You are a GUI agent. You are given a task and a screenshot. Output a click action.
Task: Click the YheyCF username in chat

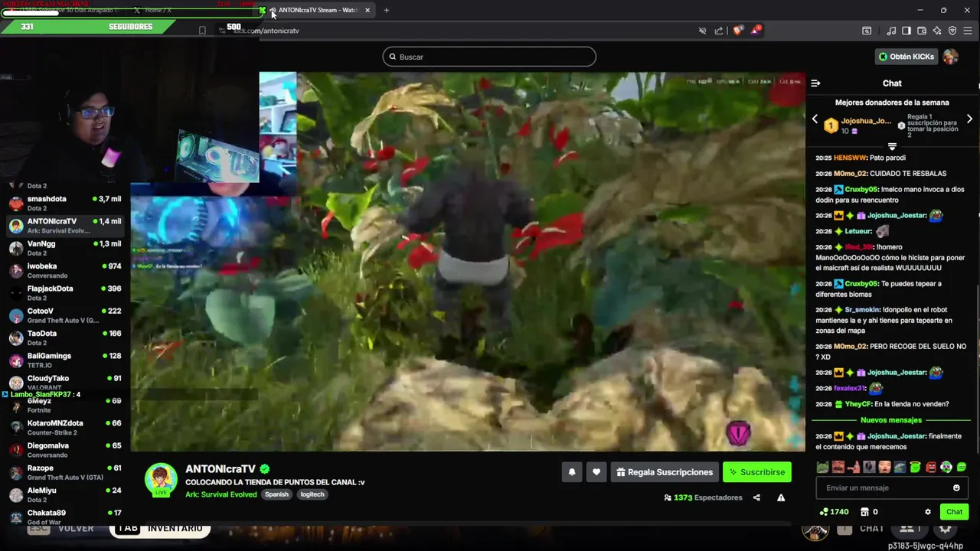(x=858, y=404)
